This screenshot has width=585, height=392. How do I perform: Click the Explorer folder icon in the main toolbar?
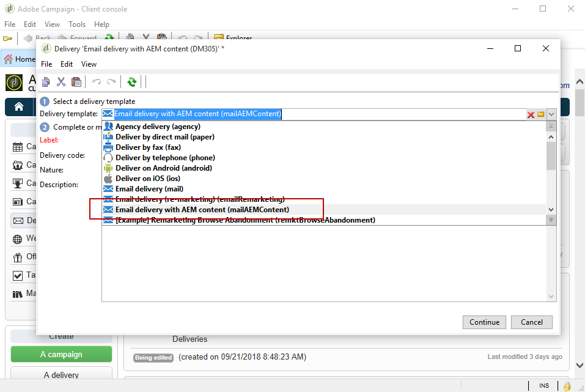click(219, 37)
